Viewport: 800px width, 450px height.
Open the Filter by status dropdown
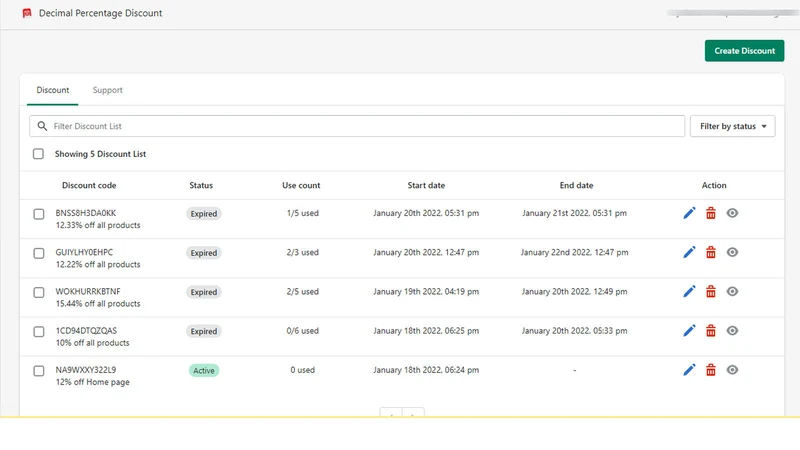(733, 126)
